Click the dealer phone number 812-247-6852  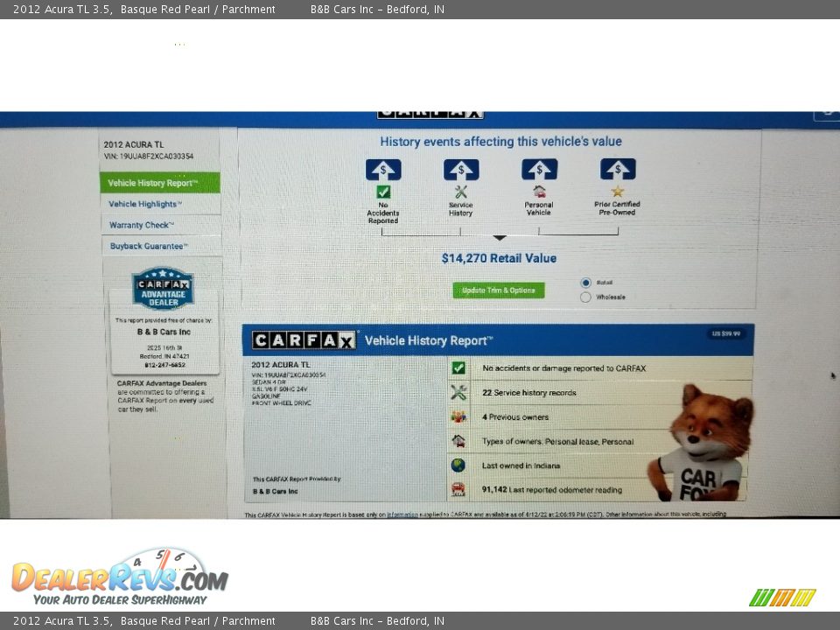tap(165, 365)
